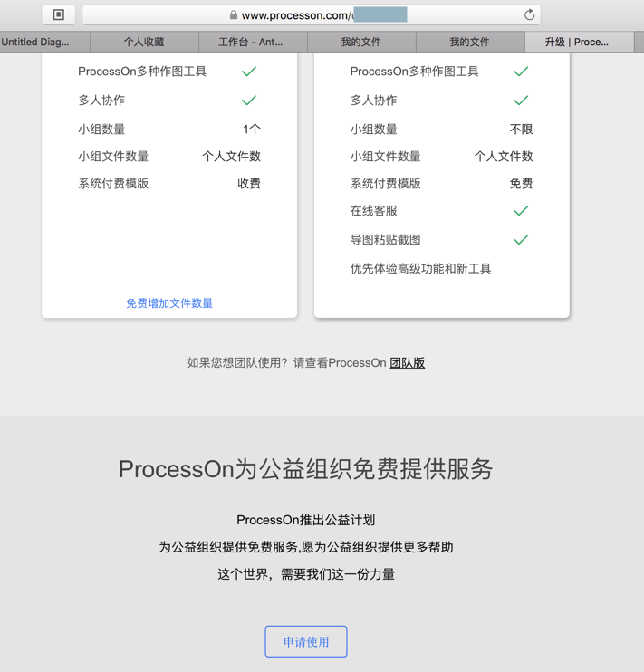Click checkmark for ProcessOn多种作图工具 in right card
Screen dimensions: 644x672
tap(521, 72)
